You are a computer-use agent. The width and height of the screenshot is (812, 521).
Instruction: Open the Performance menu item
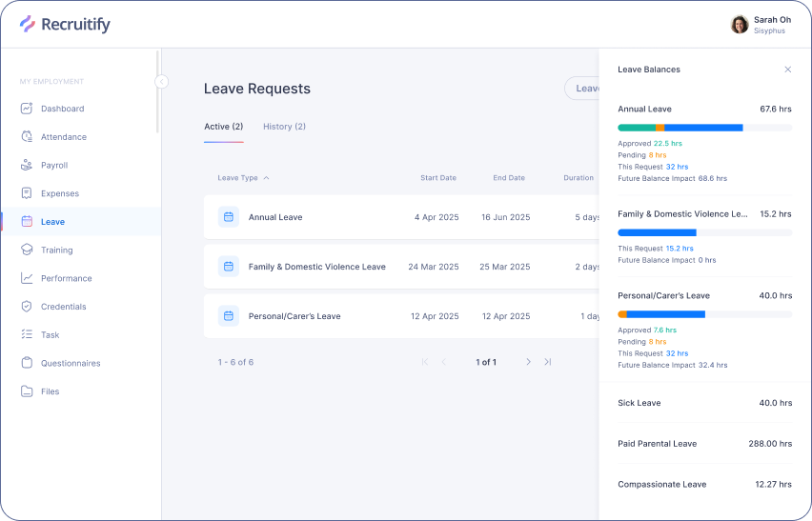[x=66, y=278]
